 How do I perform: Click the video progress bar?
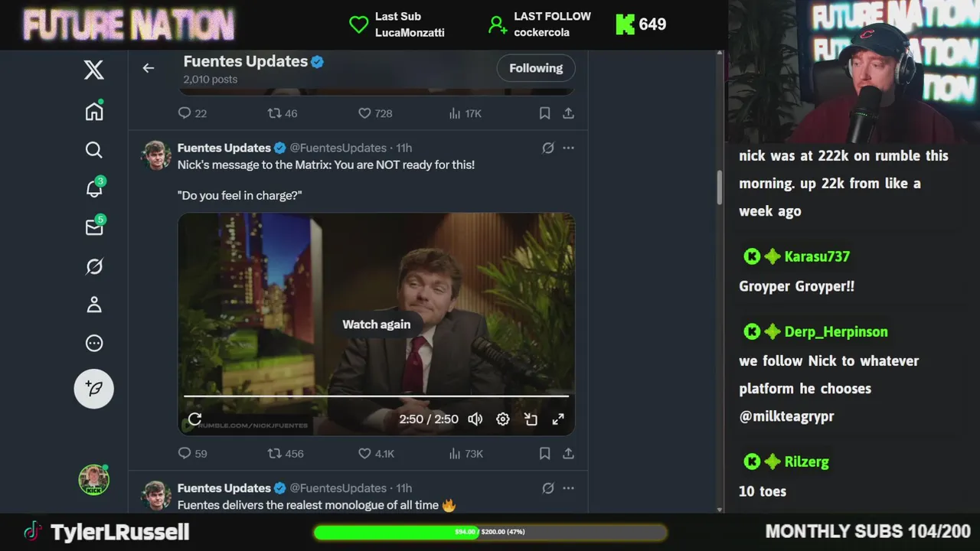click(376, 396)
